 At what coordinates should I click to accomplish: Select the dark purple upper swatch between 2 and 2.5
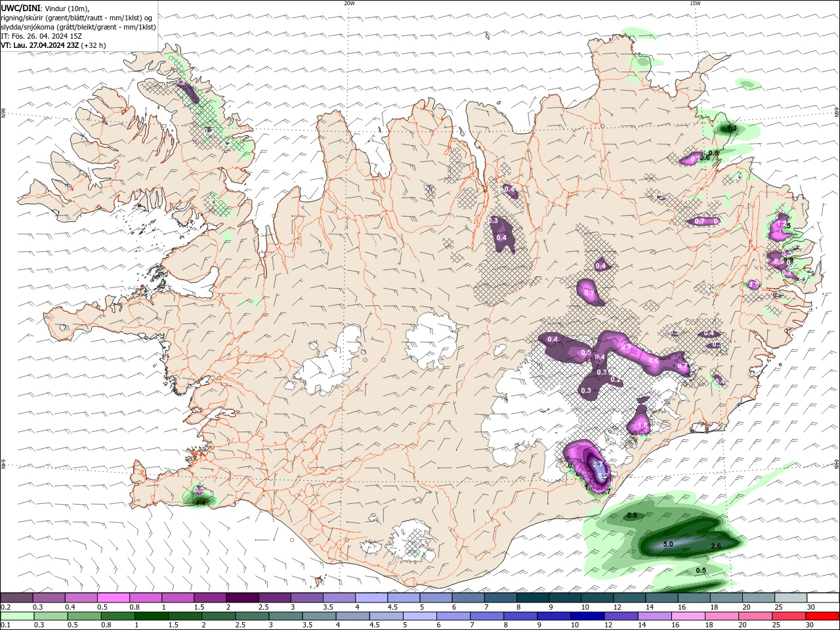point(242,598)
